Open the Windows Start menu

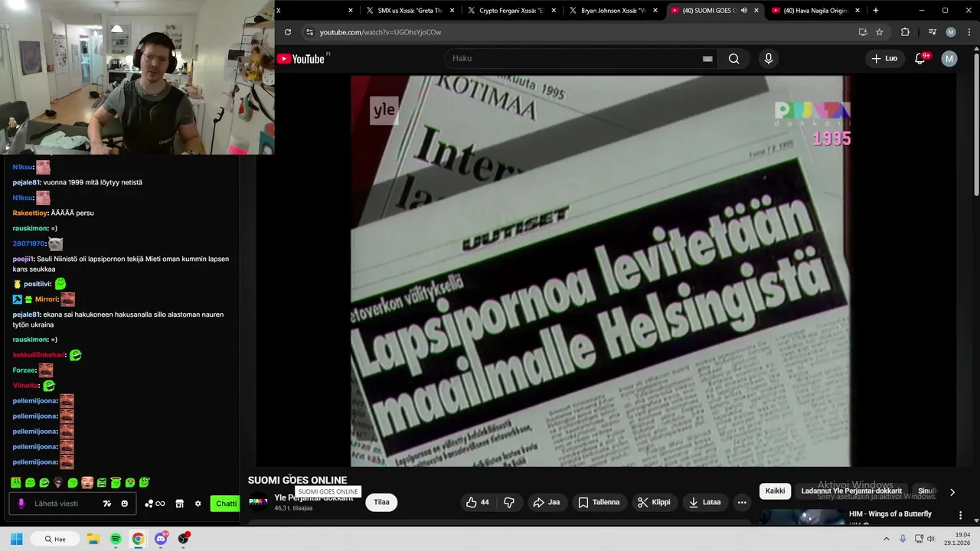coord(16,539)
